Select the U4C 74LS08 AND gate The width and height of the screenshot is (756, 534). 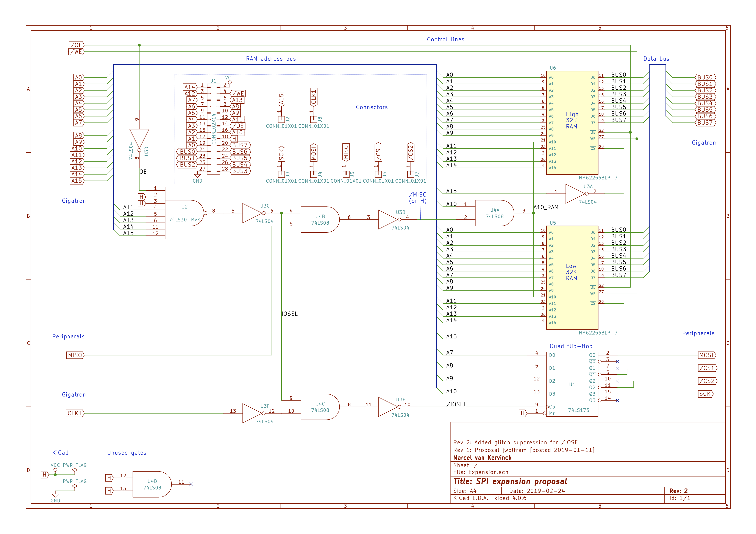(320, 407)
